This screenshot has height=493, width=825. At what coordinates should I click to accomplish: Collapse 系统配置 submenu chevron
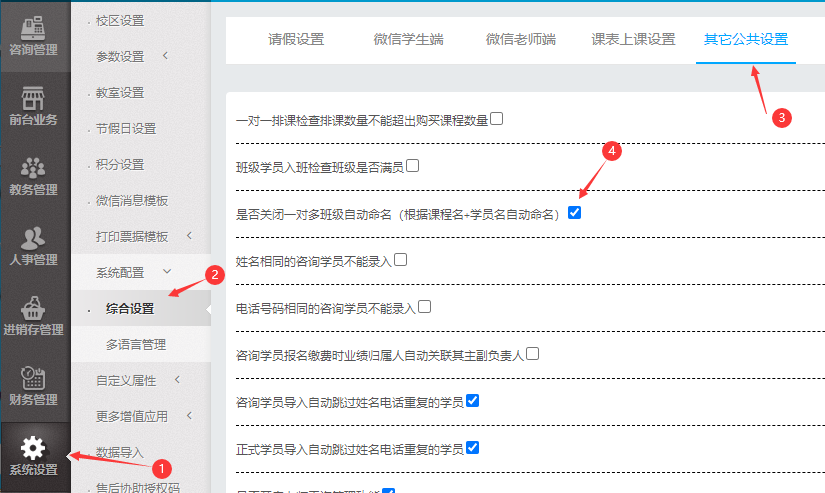[x=167, y=271]
